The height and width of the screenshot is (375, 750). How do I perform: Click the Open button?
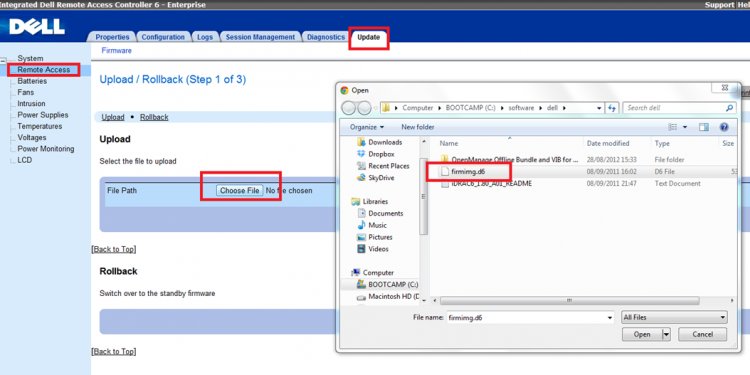click(x=641, y=335)
